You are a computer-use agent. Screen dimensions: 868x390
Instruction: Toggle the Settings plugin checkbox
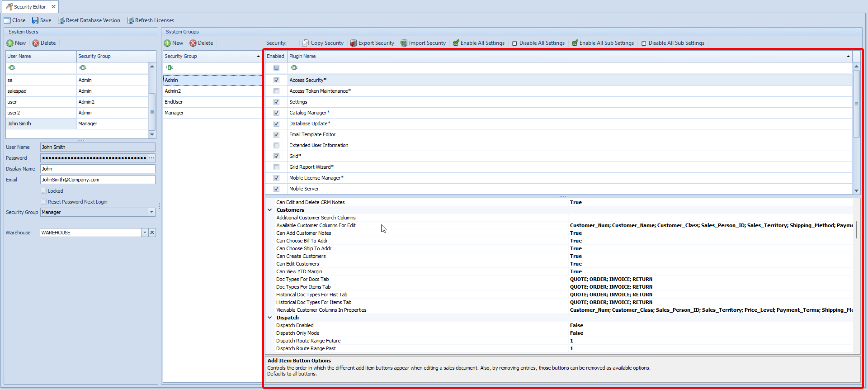277,102
